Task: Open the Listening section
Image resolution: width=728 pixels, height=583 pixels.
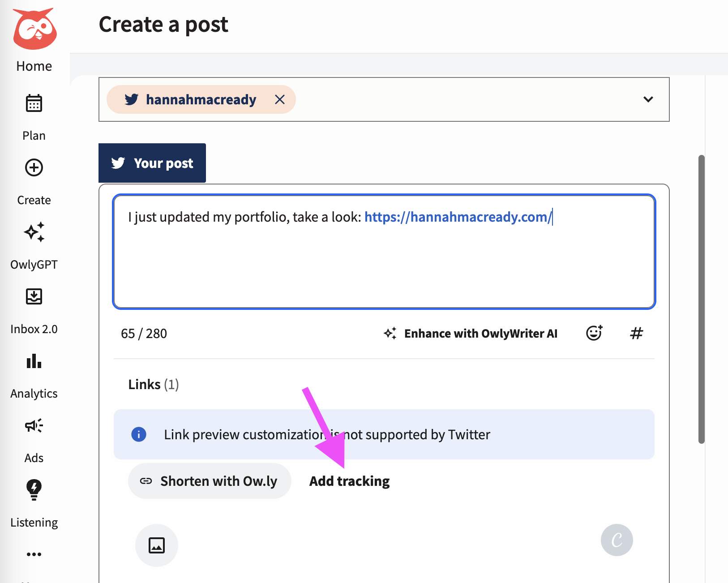Action: click(x=34, y=503)
